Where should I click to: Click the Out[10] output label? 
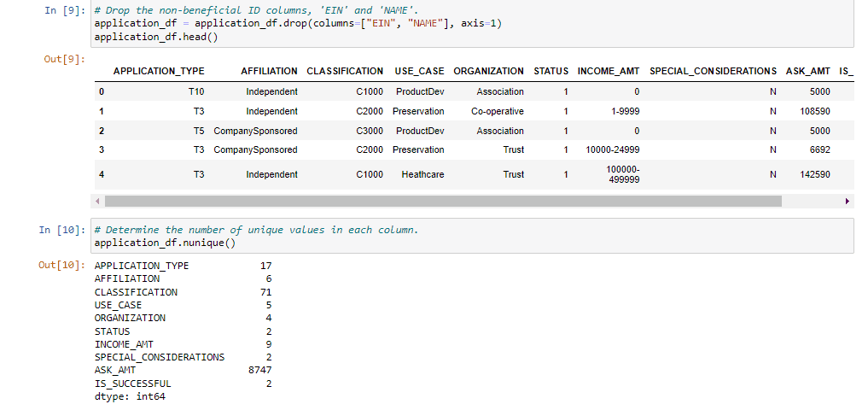tap(62, 266)
